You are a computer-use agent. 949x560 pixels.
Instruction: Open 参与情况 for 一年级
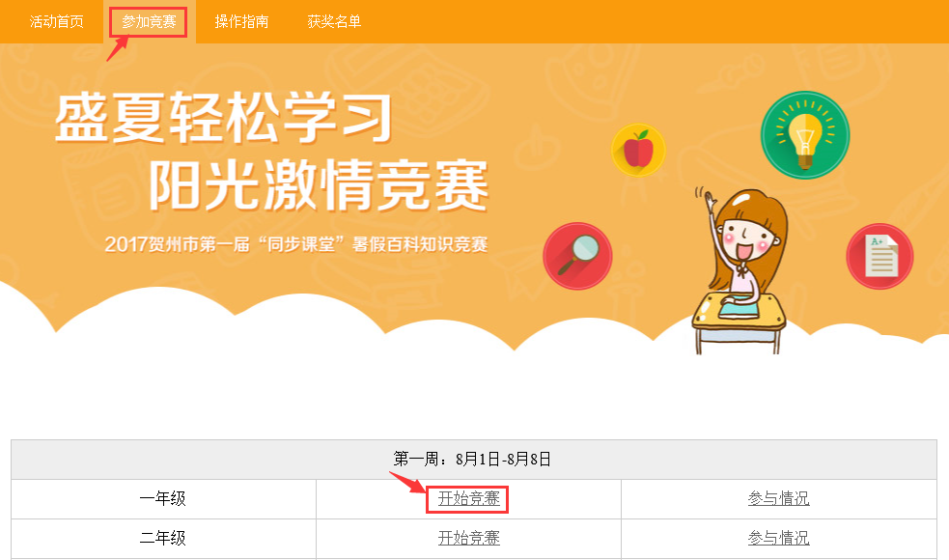click(x=778, y=499)
